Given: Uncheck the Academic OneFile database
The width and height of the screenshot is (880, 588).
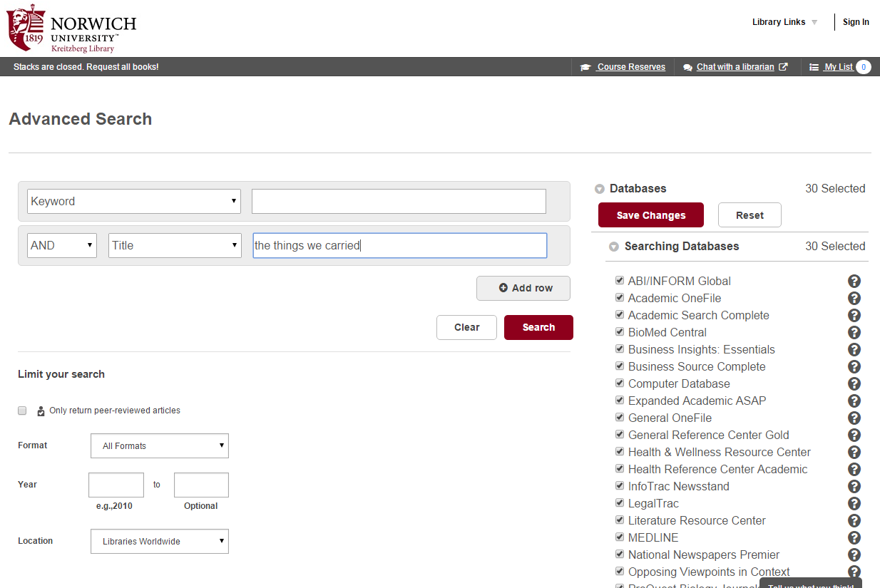Looking at the screenshot, I should [x=620, y=297].
